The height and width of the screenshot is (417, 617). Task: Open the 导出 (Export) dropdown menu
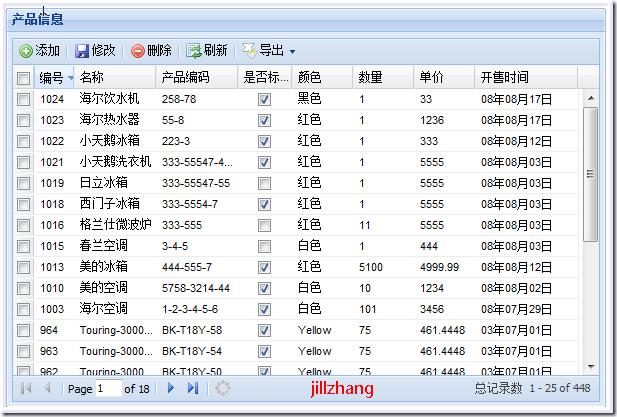coord(269,50)
